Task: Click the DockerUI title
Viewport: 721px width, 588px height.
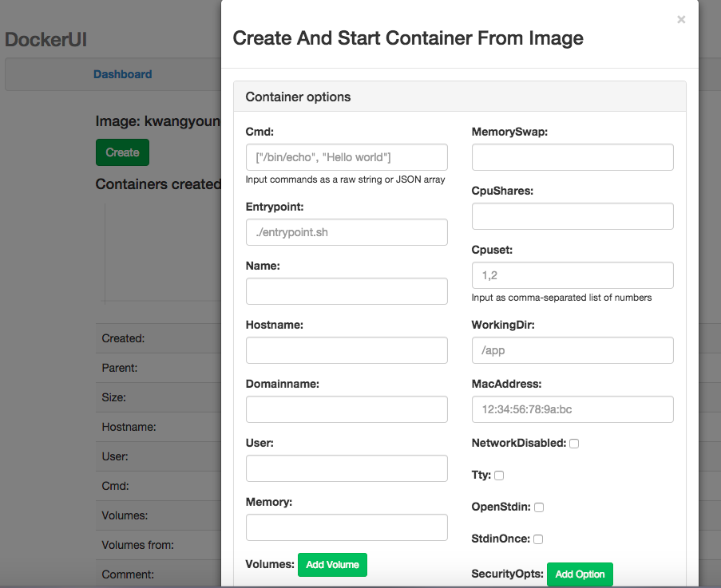Action: [46, 40]
